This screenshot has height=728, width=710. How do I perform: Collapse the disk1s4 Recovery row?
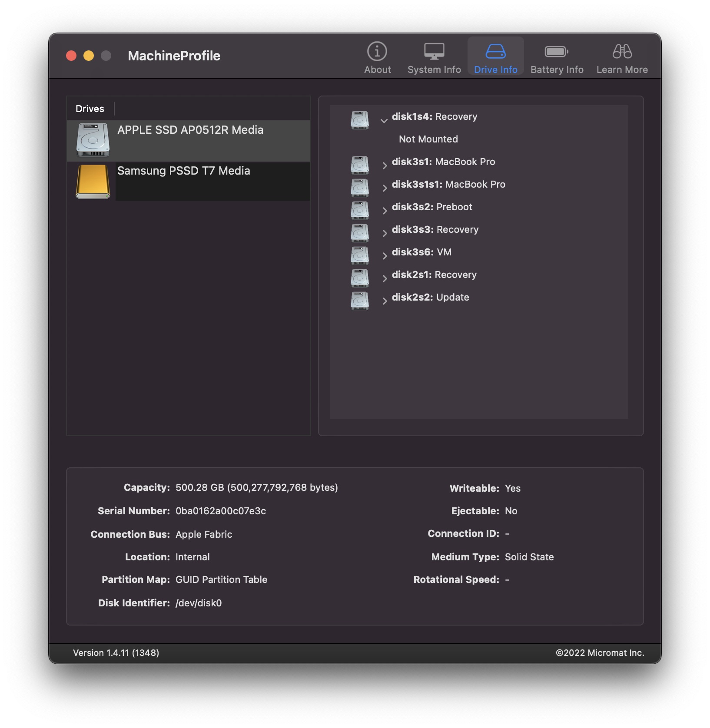point(384,120)
